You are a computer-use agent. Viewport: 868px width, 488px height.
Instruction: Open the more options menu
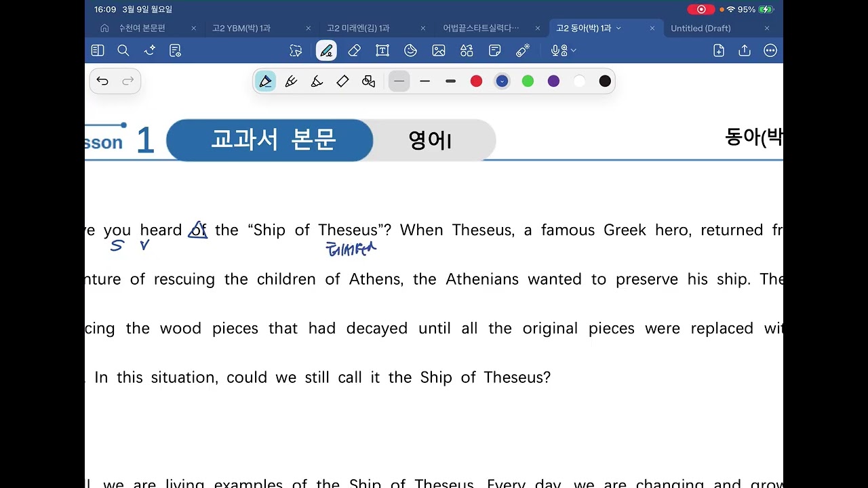click(770, 50)
